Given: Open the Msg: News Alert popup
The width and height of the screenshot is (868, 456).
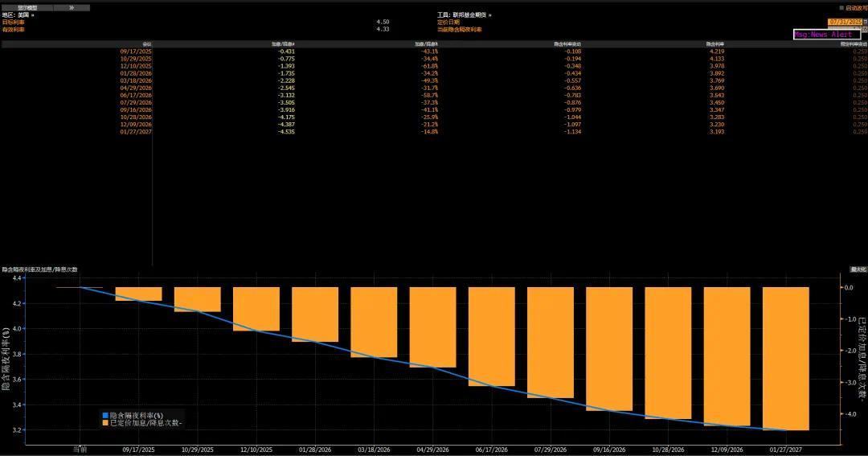Looking at the screenshot, I should click(x=826, y=35).
